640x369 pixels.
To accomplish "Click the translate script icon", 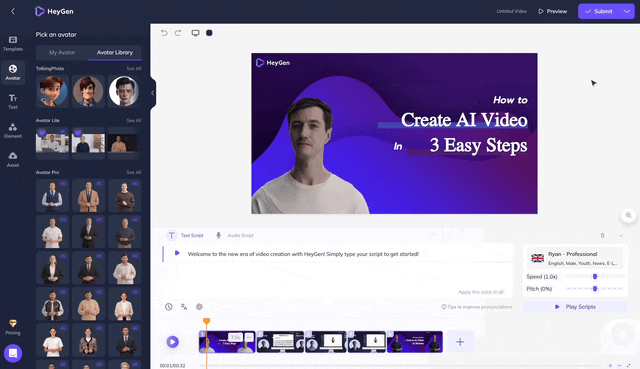I will click(184, 307).
